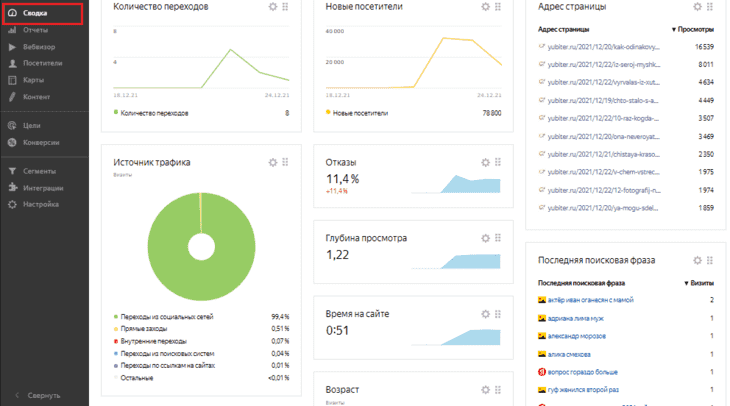Open yubiter.ru 10-raz-kogda page link

pos(603,118)
